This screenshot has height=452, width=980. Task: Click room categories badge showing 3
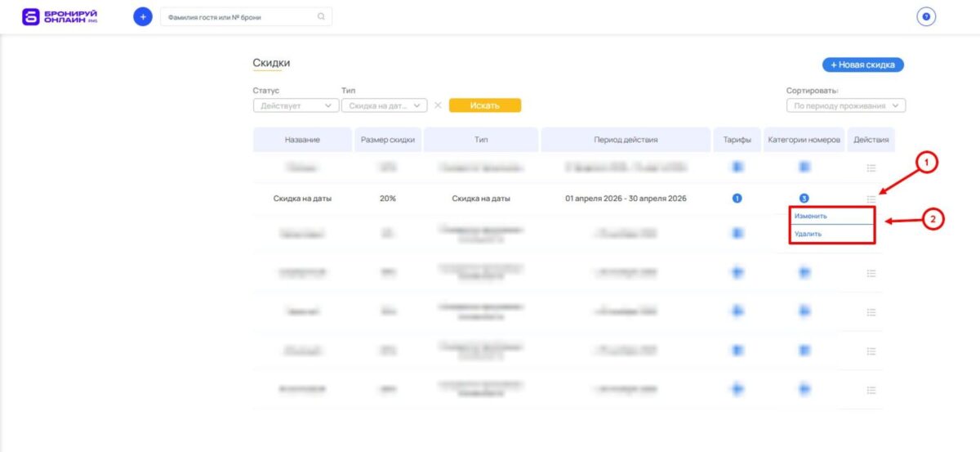804,199
